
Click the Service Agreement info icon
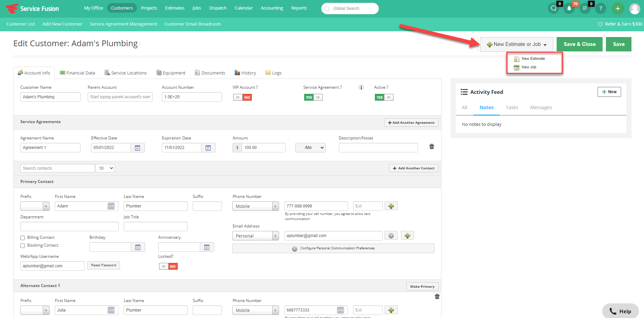click(x=361, y=87)
